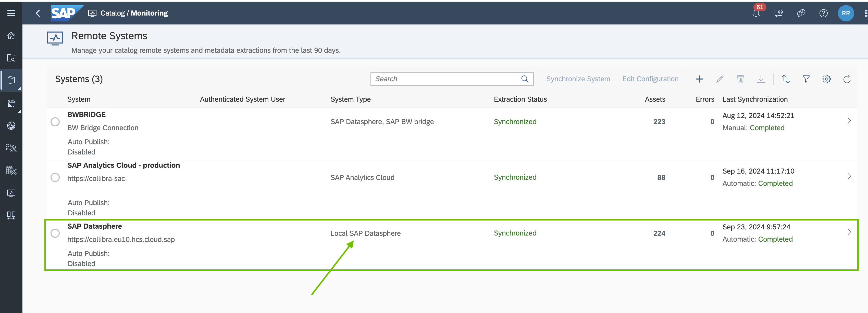Expand the main hamburger menu
The width and height of the screenshot is (868, 313).
[11, 13]
